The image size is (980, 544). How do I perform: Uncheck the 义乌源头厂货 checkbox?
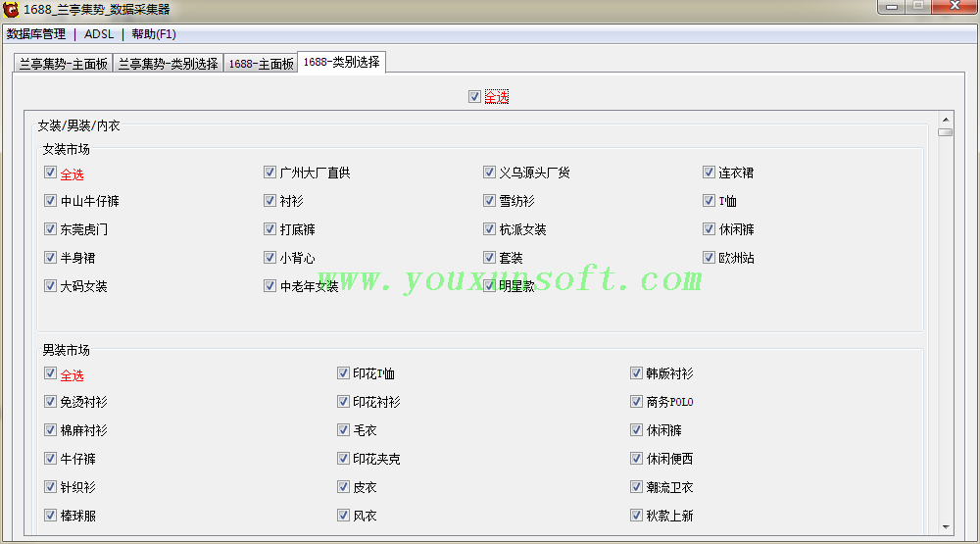coord(489,172)
